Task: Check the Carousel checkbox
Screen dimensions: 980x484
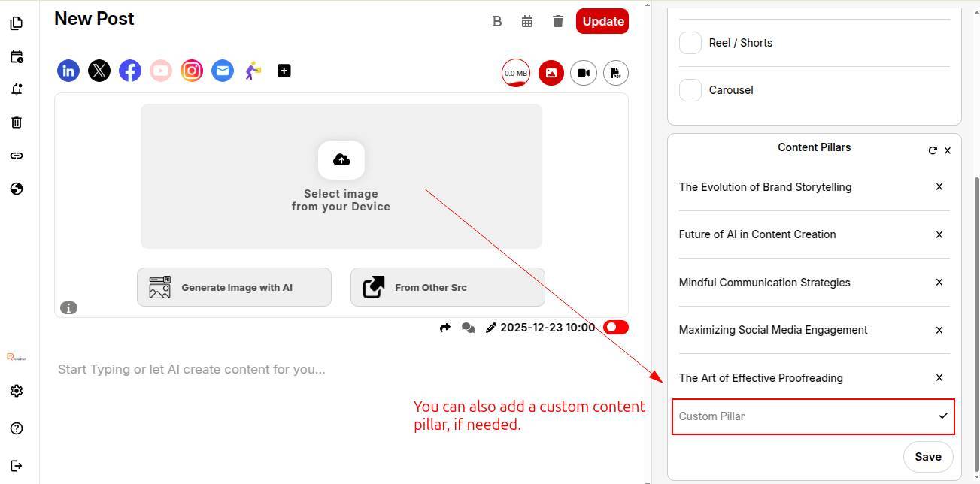Action: coord(690,90)
